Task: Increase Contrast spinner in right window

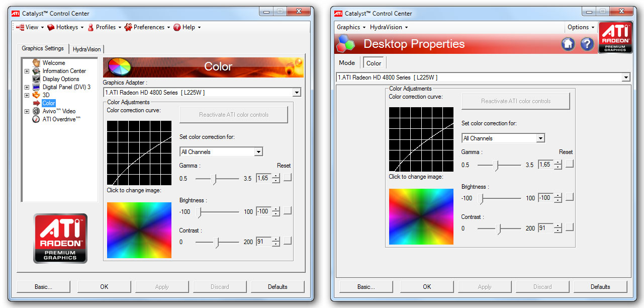Action: 558,226
